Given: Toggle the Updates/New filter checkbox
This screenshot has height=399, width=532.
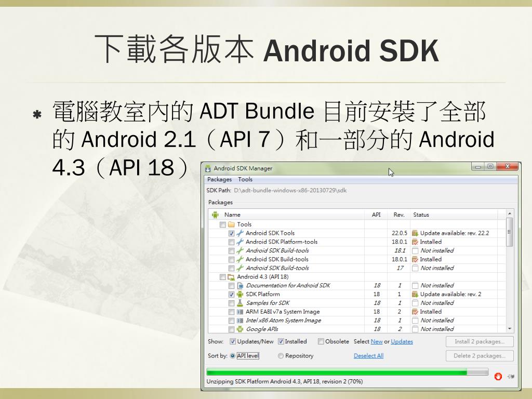Looking at the screenshot, I should 233,342.
